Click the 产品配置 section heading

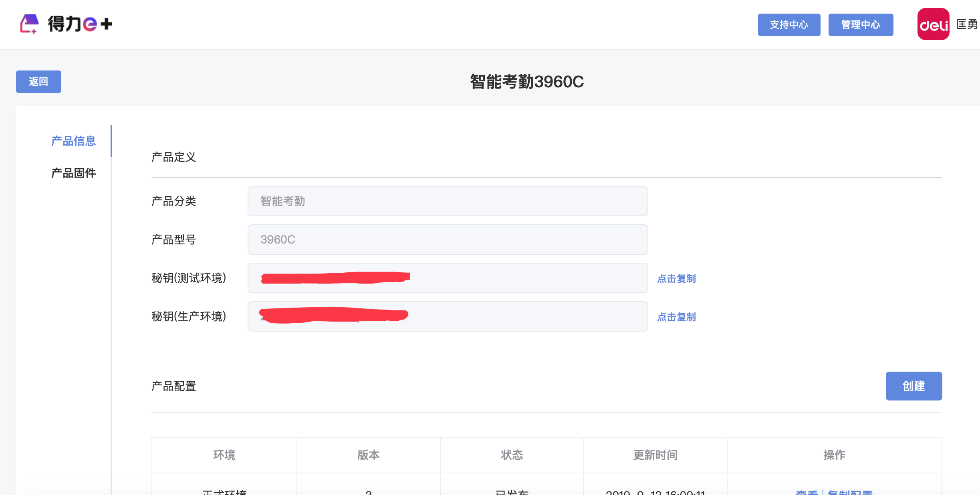tap(173, 386)
